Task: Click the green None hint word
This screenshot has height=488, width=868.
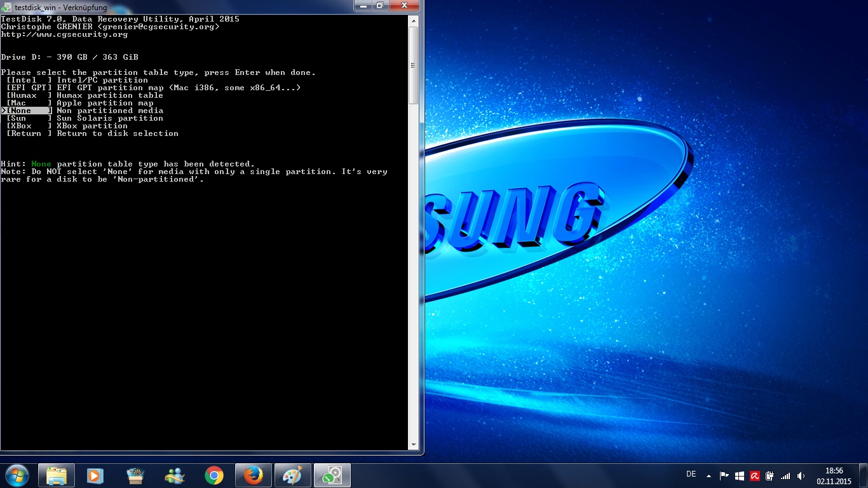Action: coord(41,164)
